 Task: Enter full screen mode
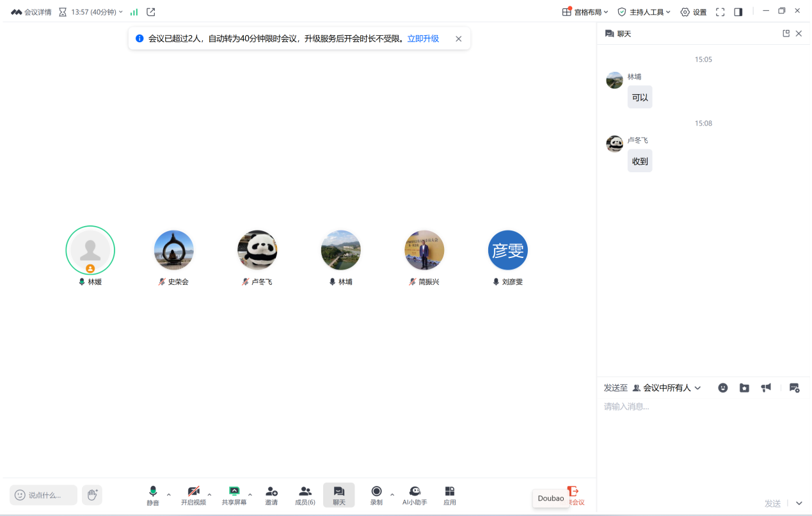tap(720, 12)
